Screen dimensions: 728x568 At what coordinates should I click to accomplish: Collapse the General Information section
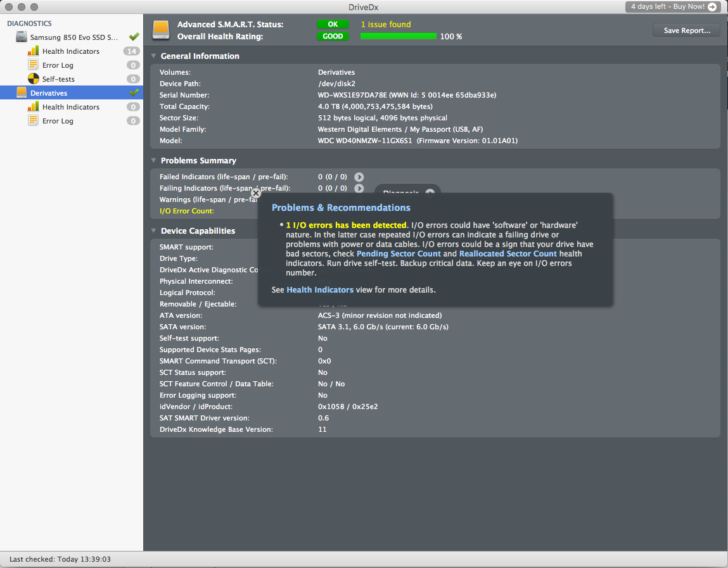pyautogui.click(x=153, y=56)
